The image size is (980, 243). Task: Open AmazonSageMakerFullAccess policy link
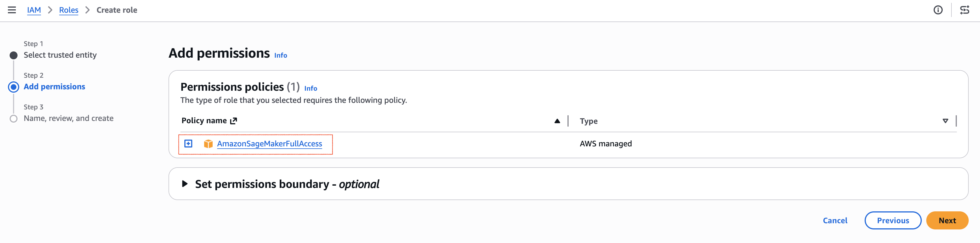[x=269, y=144]
